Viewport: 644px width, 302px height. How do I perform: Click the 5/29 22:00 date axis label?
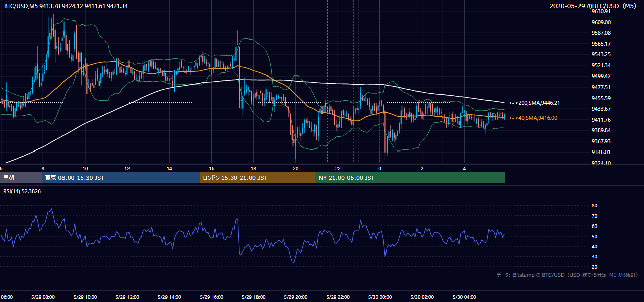click(x=338, y=297)
